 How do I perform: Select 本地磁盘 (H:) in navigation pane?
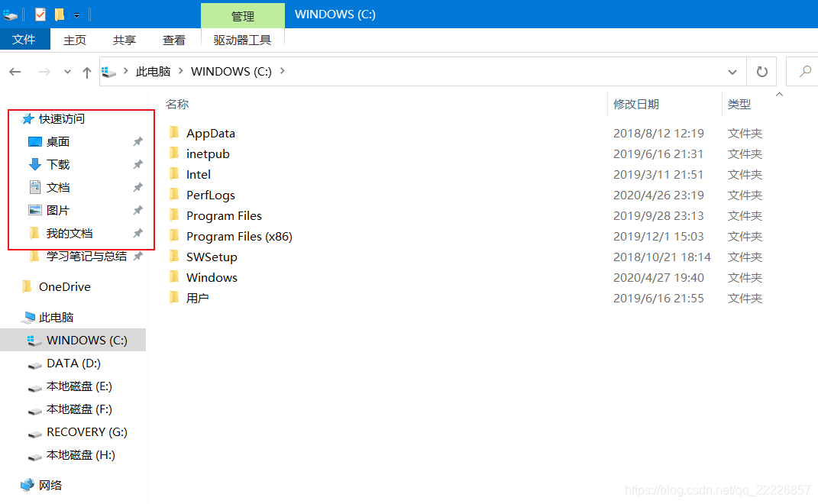tap(80, 455)
